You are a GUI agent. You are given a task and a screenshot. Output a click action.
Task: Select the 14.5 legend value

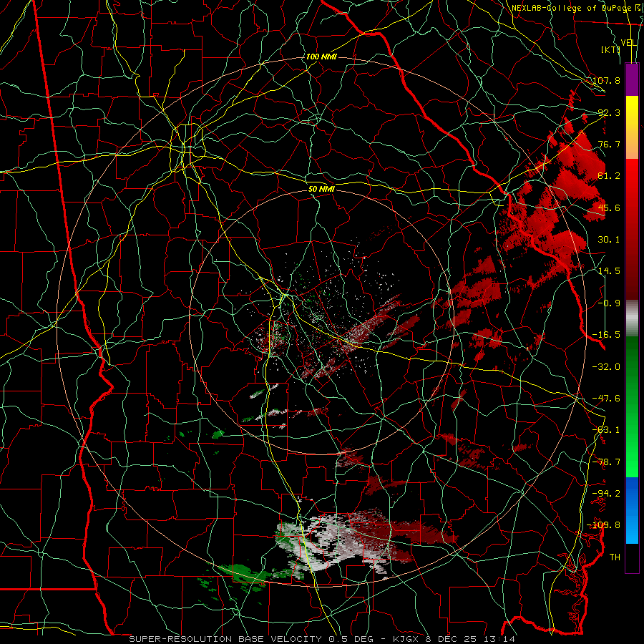(x=609, y=271)
